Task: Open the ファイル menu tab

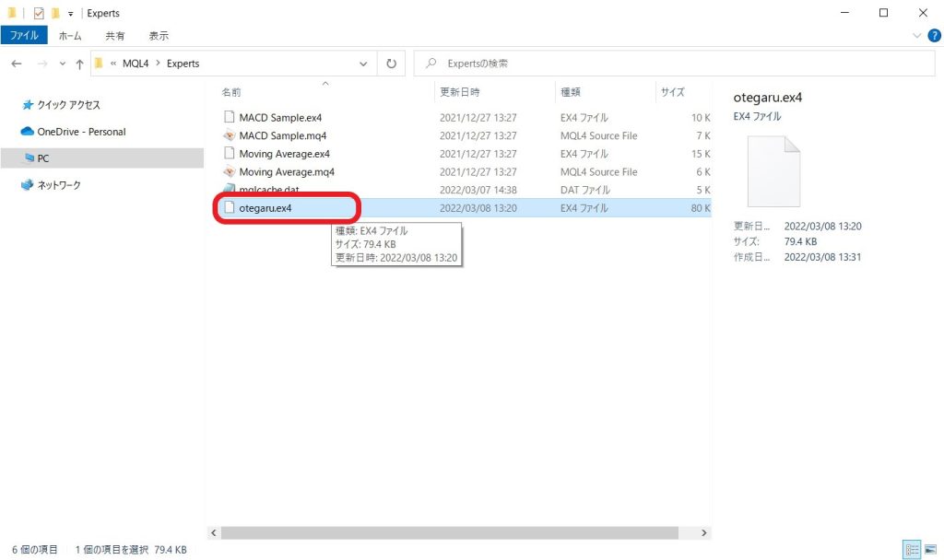Action: coord(24,36)
